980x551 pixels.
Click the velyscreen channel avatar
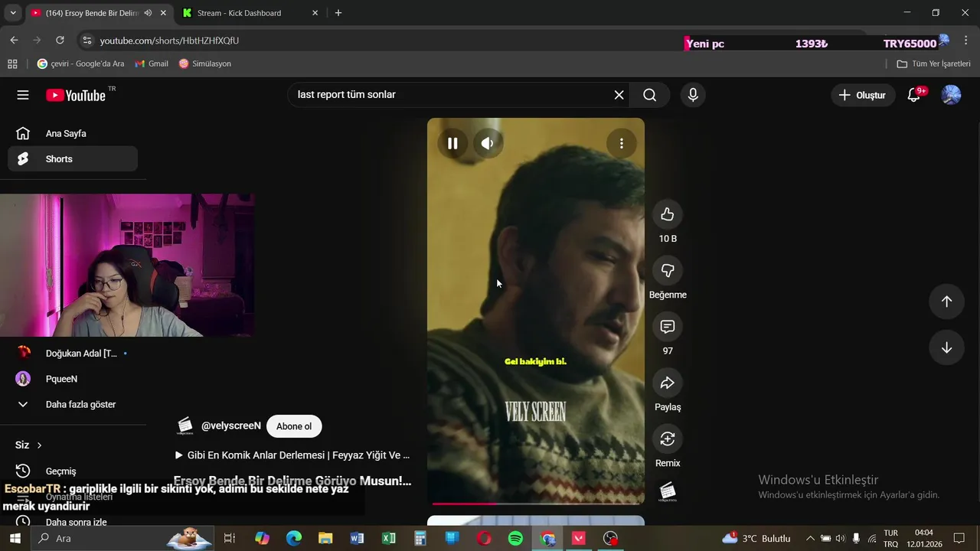coord(185,426)
